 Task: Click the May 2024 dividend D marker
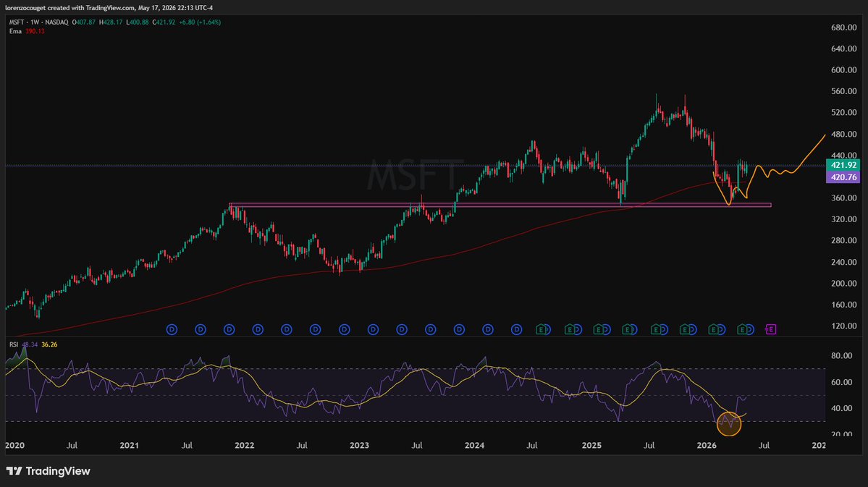pyautogui.click(x=516, y=329)
